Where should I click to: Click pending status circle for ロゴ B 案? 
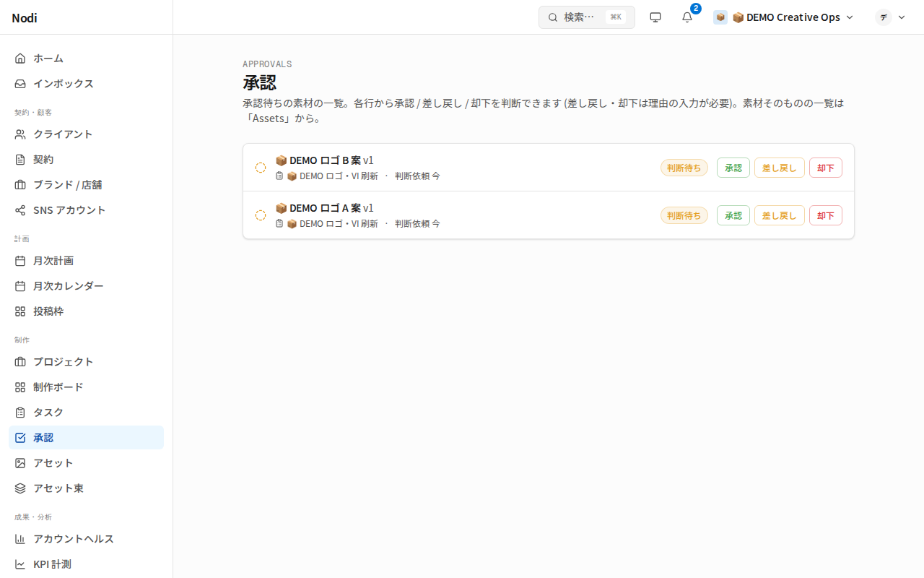(x=261, y=168)
